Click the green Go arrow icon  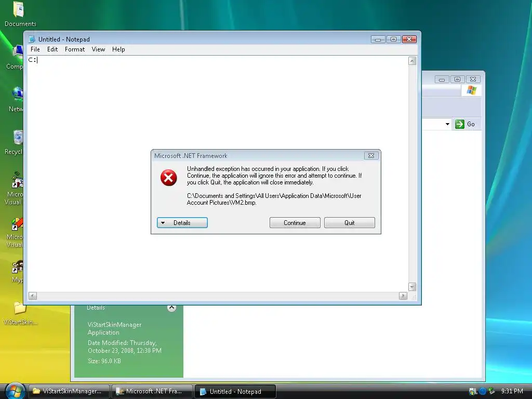459,124
